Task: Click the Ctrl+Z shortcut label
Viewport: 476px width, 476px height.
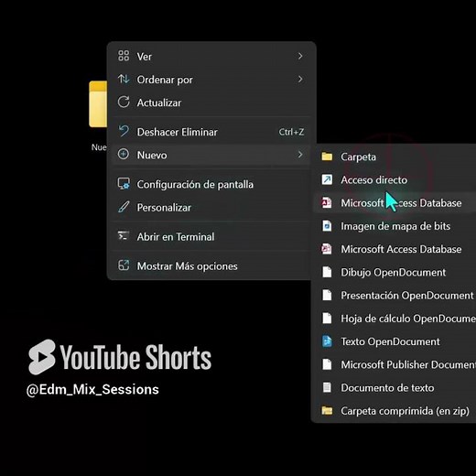Action: tap(291, 132)
